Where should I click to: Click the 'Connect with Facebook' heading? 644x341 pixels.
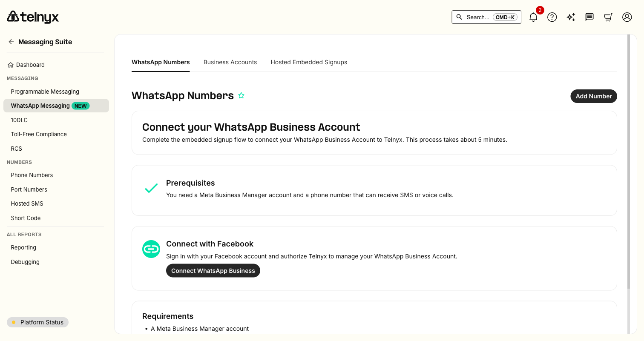(210, 244)
